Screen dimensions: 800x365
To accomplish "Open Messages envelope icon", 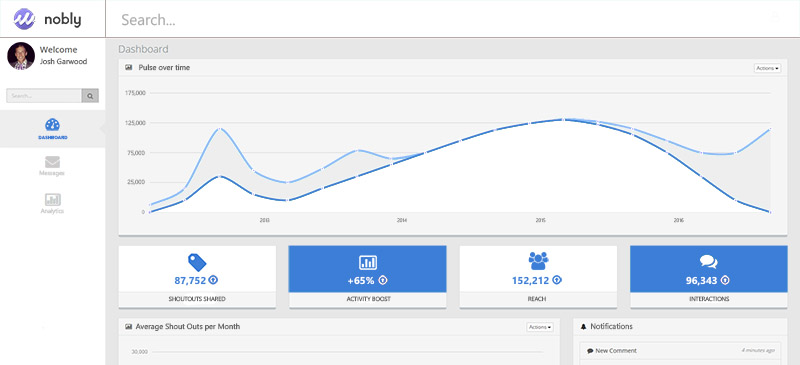I will (53, 162).
